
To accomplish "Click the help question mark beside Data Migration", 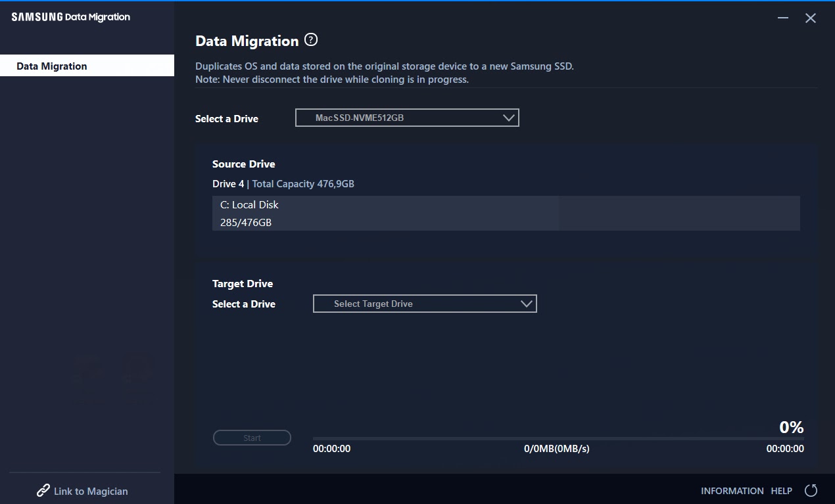I will coord(312,40).
